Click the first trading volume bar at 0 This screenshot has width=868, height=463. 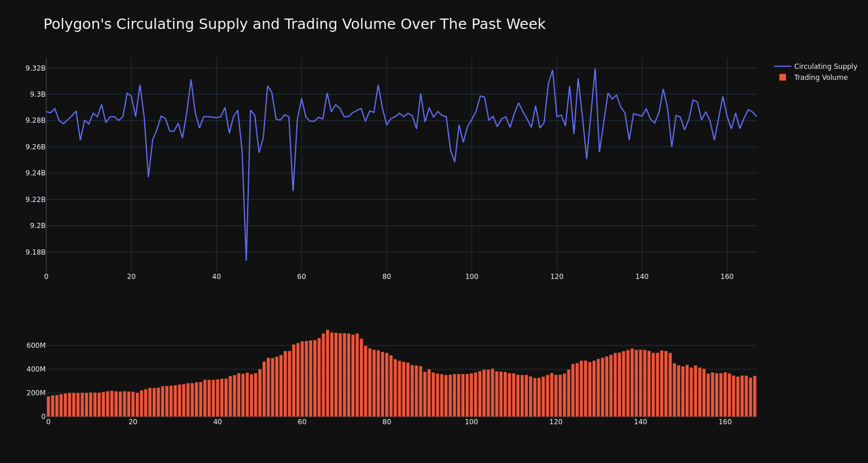[48, 406]
